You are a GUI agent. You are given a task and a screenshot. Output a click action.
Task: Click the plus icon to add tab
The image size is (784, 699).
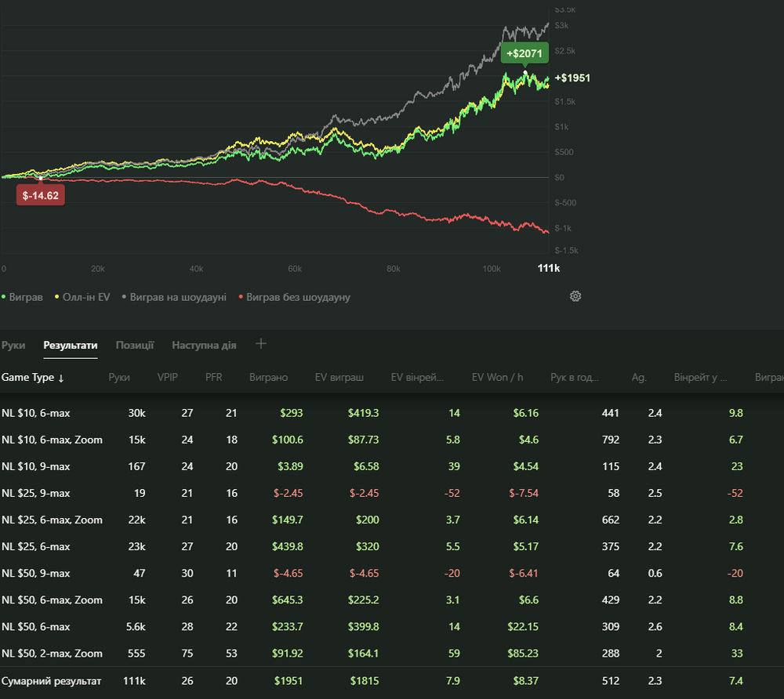(x=261, y=344)
